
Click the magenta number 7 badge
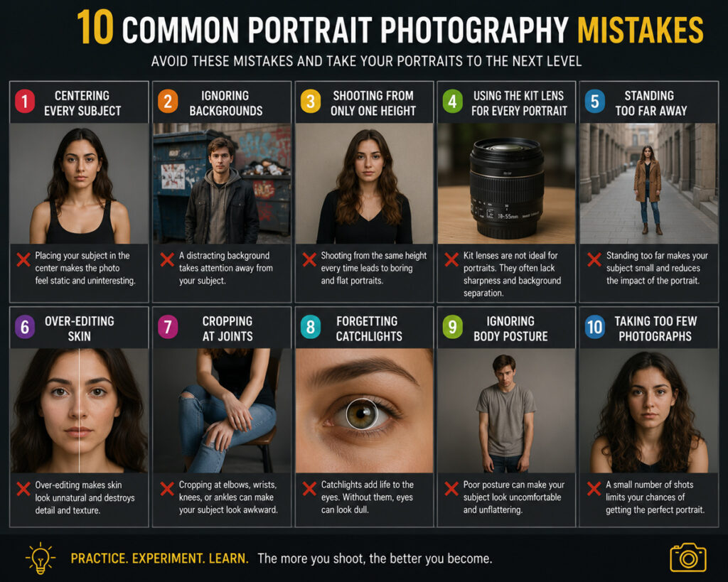click(168, 327)
